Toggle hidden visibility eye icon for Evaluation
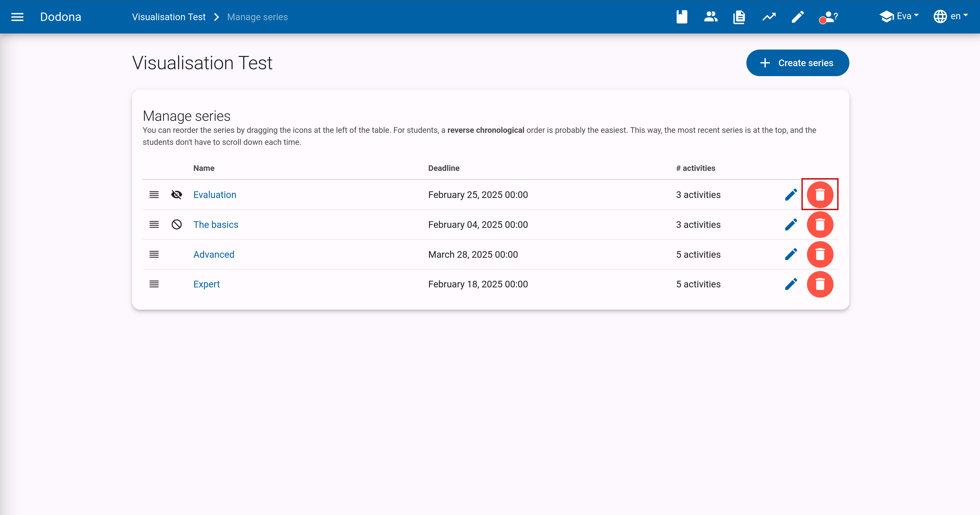Viewport: 980px width, 515px height. (177, 195)
